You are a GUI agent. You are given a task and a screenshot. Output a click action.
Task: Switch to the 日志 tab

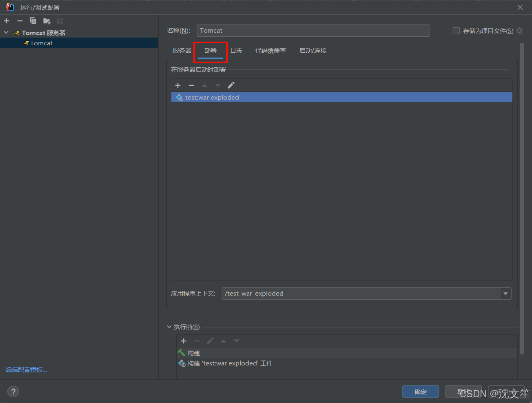pyautogui.click(x=236, y=51)
